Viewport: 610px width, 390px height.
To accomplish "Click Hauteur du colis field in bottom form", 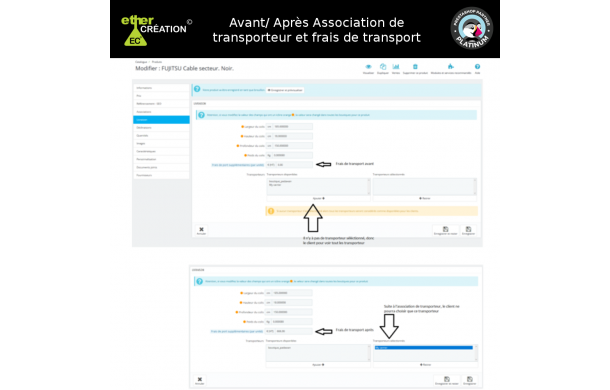I will [292, 302].
